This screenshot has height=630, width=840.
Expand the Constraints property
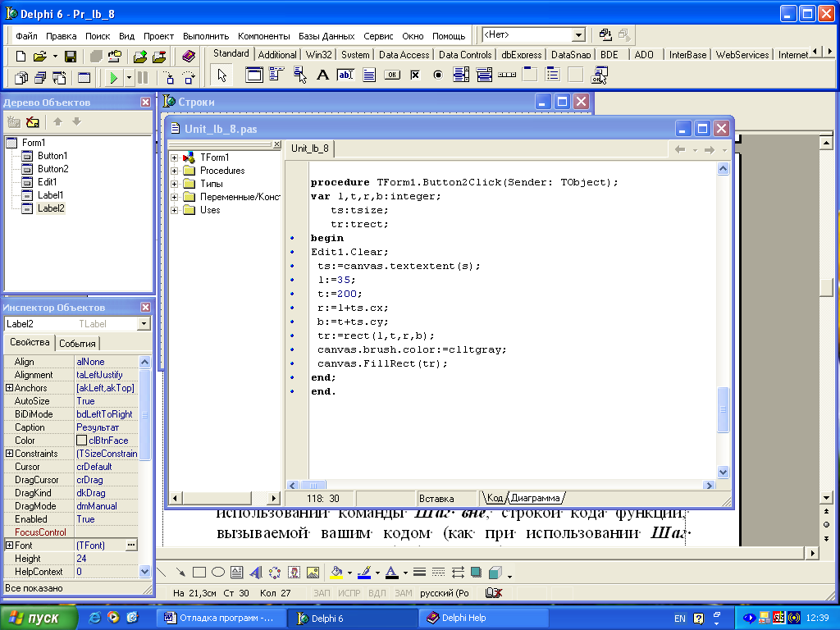pyautogui.click(x=9, y=453)
